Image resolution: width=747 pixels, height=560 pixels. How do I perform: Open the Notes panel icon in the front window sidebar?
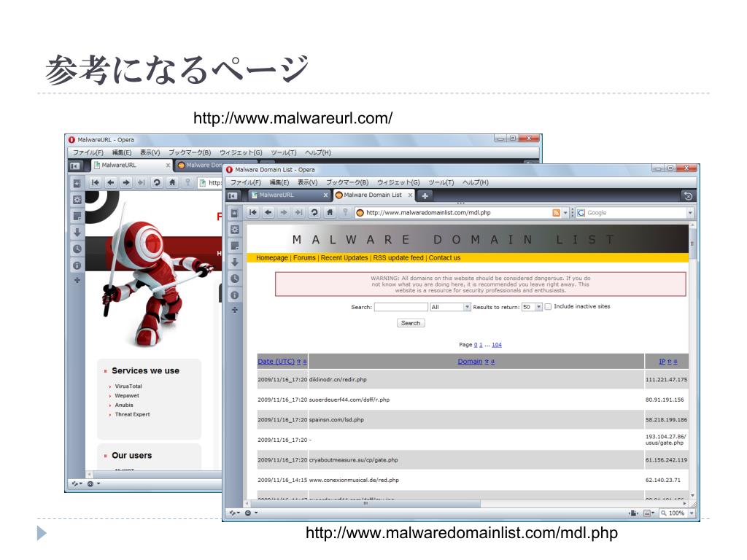pyautogui.click(x=234, y=246)
